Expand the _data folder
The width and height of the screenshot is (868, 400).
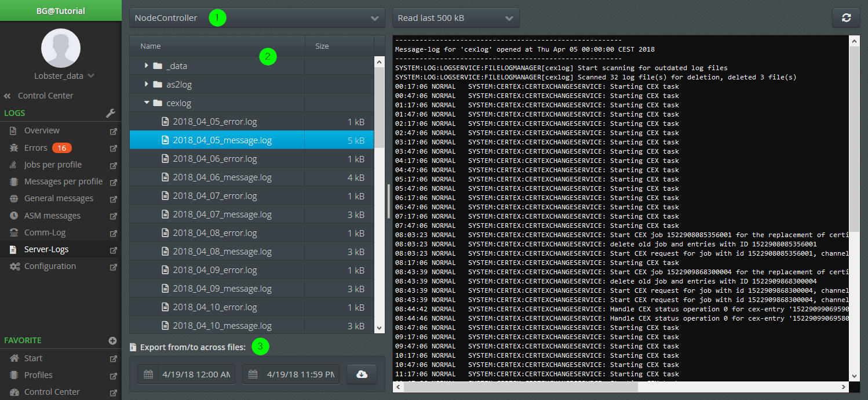tap(147, 66)
